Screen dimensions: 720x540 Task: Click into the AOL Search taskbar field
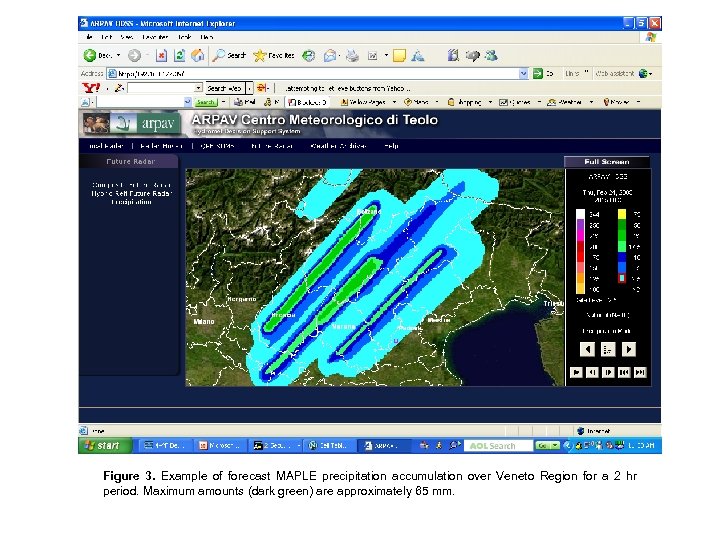click(x=499, y=445)
